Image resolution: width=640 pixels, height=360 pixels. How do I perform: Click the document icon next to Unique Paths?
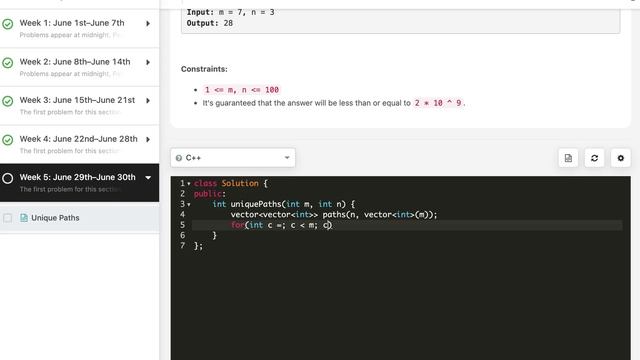[24, 218]
